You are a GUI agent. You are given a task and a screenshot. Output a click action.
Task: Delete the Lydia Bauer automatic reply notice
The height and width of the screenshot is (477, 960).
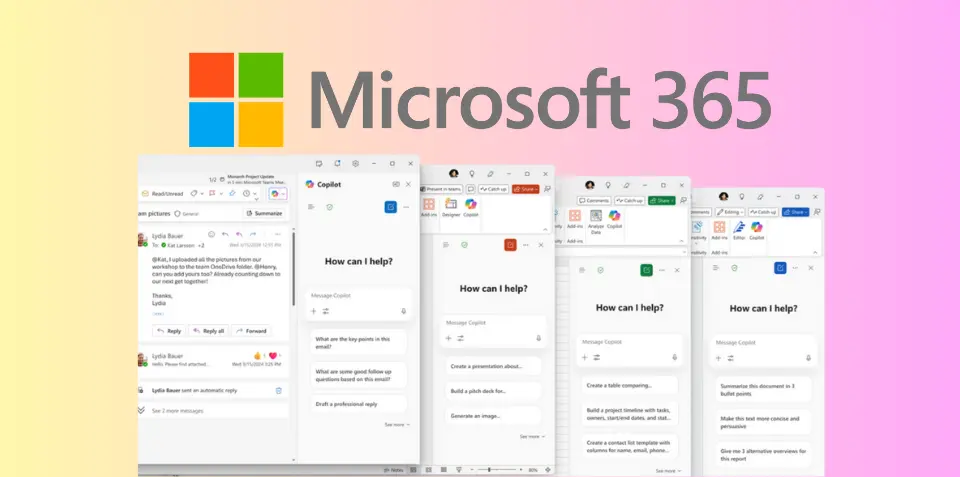click(x=279, y=390)
